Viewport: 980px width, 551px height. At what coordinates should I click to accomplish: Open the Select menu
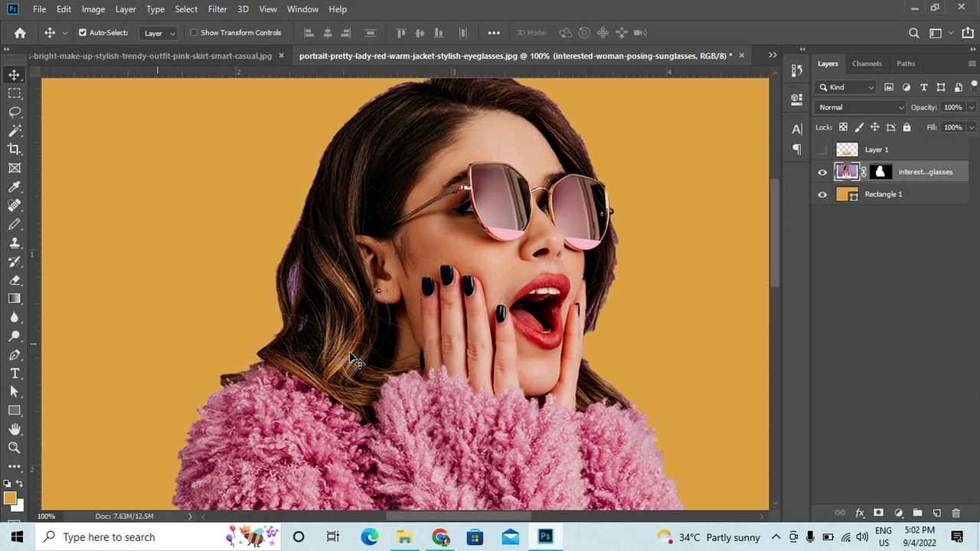(x=186, y=9)
